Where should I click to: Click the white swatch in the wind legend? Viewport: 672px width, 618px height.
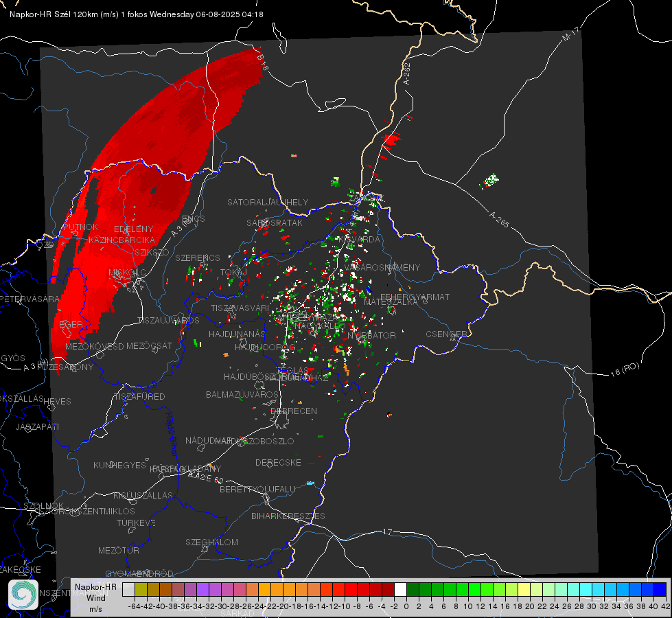tap(400, 589)
